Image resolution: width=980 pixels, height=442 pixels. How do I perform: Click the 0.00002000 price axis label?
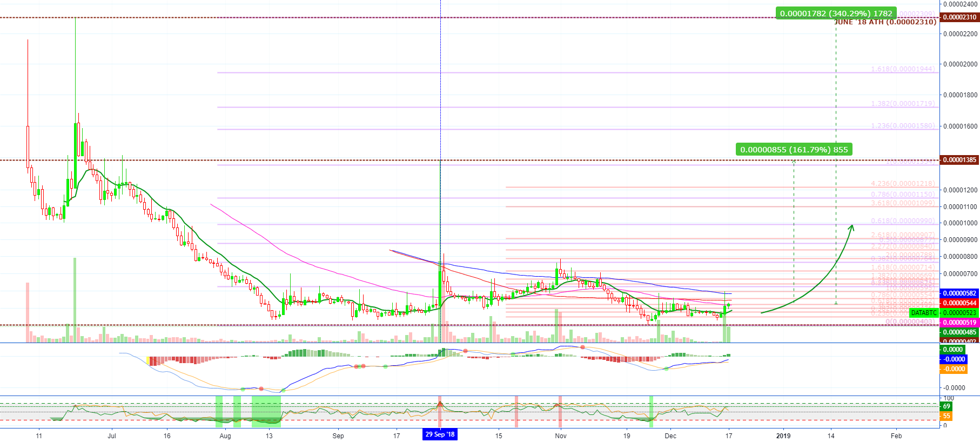click(960, 64)
